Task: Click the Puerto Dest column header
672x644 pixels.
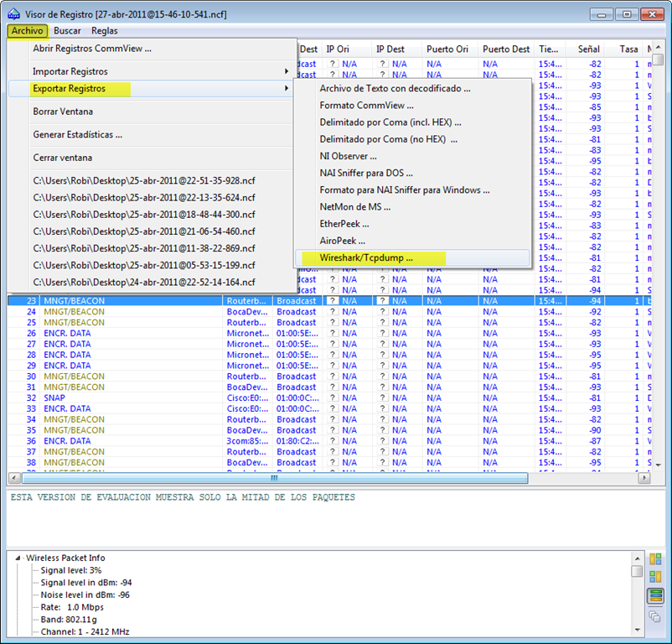Action: pyautogui.click(x=506, y=49)
